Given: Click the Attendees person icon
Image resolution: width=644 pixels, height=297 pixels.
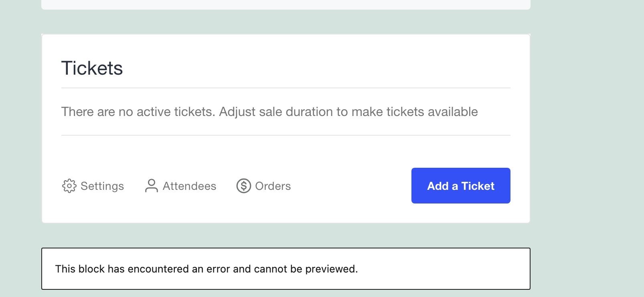Looking at the screenshot, I should (152, 186).
